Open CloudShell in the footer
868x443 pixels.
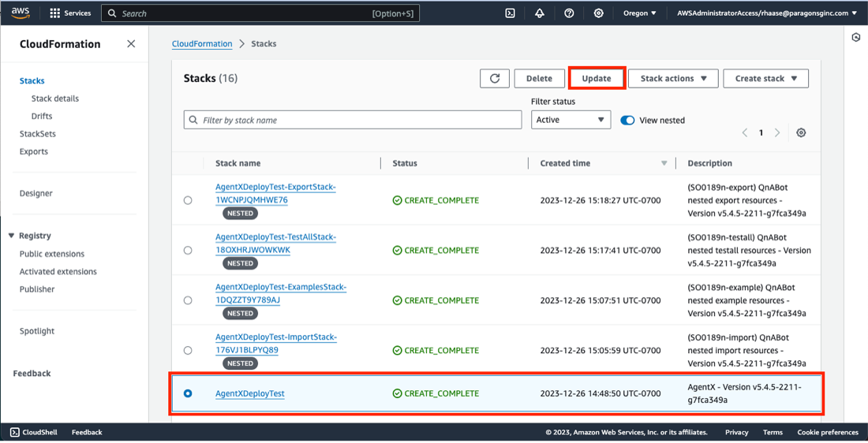[x=34, y=432]
